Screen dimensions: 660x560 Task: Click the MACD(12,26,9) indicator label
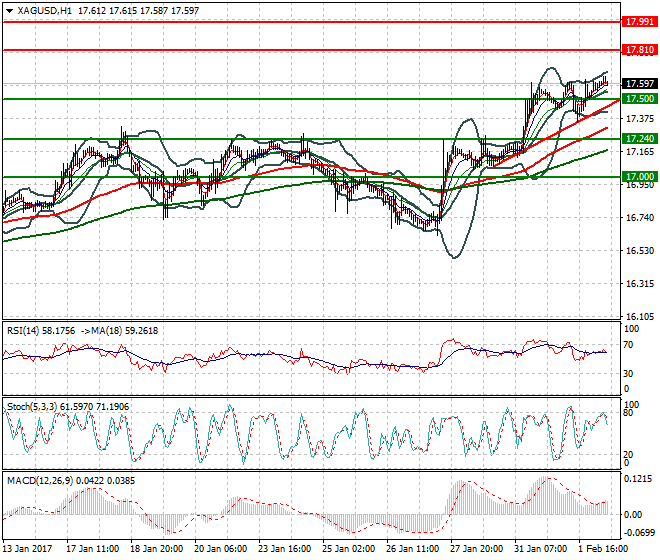[40, 481]
